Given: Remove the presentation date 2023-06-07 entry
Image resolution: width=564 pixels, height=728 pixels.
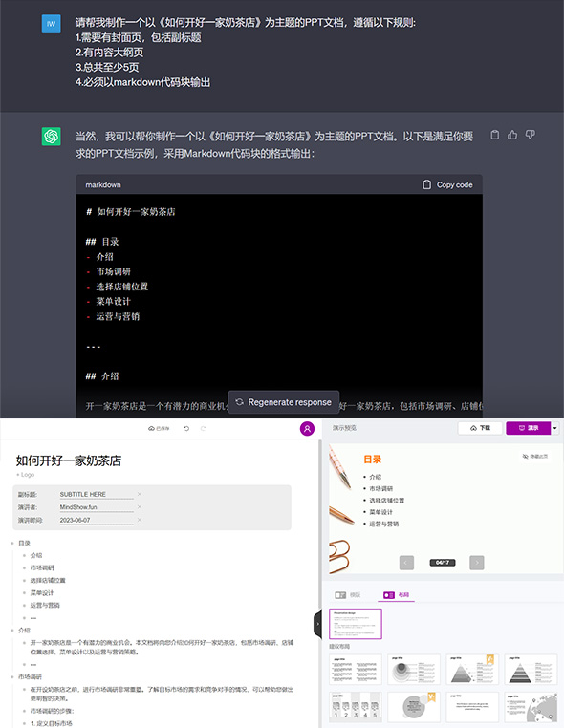Looking at the screenshot, I should pyautogui.click(x=139, y=520).
